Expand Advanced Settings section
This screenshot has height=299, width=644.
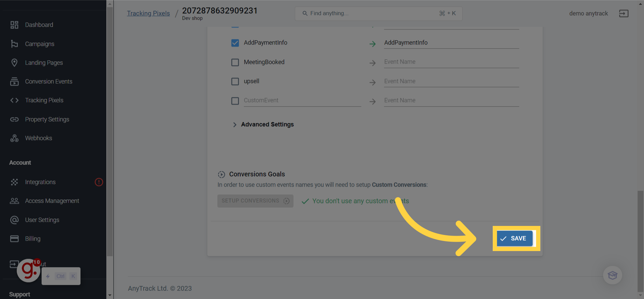coord(263,124)
